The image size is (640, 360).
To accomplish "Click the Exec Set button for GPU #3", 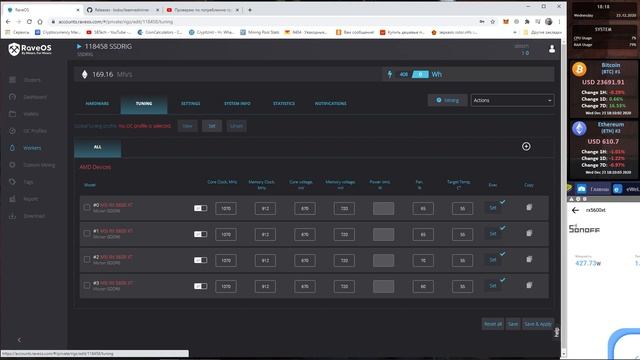I will click(x=493, y=286).
